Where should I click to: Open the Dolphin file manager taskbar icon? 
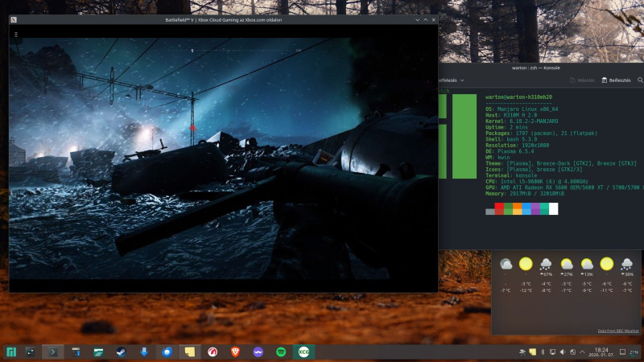pyautogui.click(x=98, y=352)
